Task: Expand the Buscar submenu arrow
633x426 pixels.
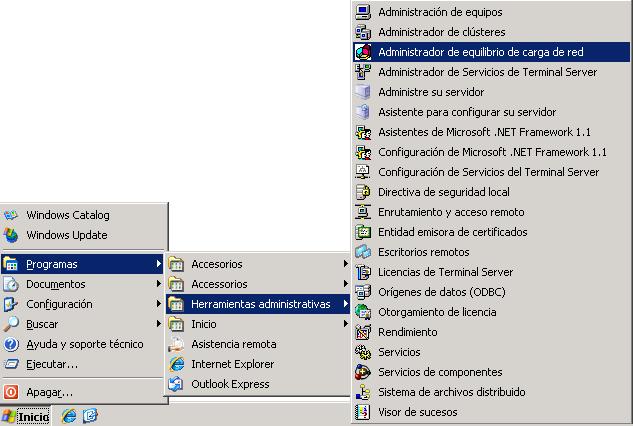Action: tap(159, 324)
